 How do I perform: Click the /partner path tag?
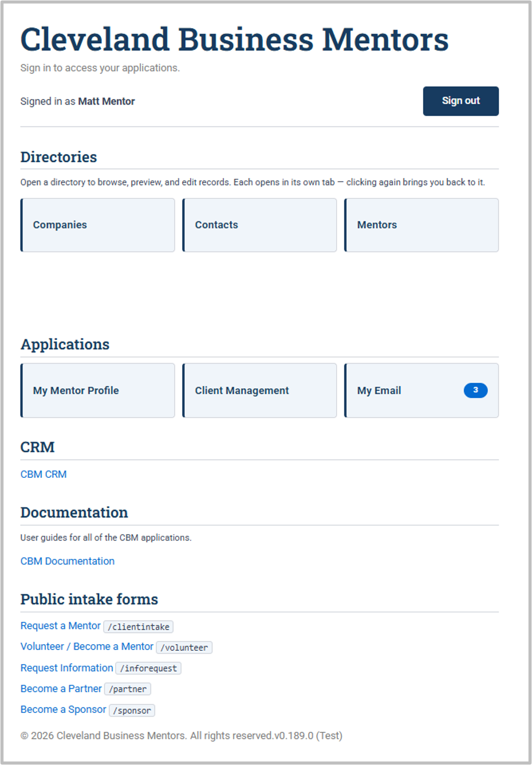(128, 689)
